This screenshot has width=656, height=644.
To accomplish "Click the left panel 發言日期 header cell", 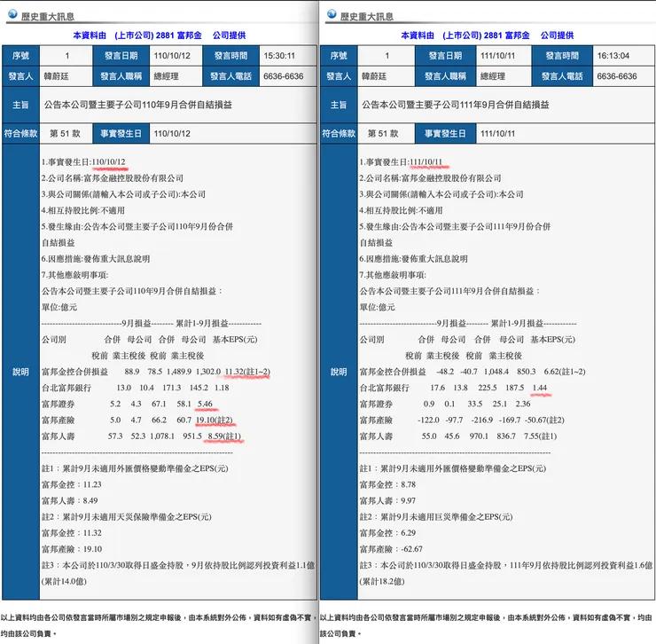I will tap(121, 56).
